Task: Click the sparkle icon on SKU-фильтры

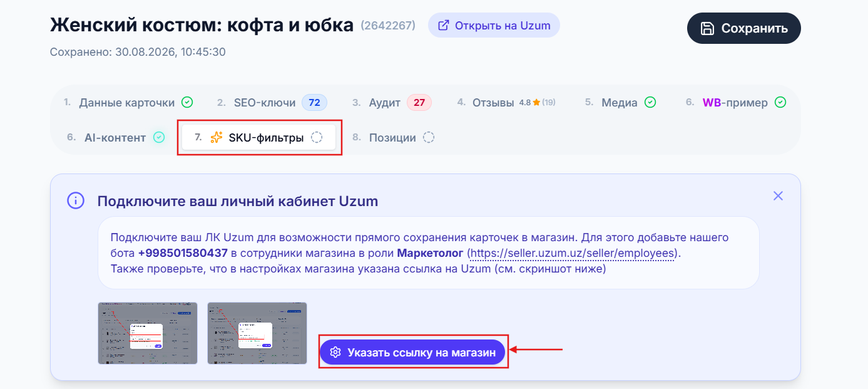Action: click(x=217, y=138)
